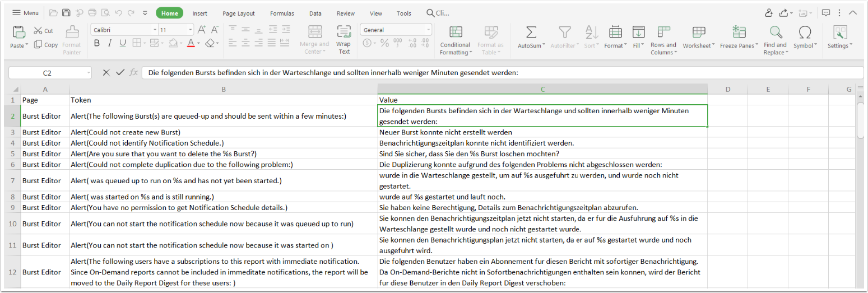Switch to the Formulas tab
This screenshot has height=293, width=868.
(282, 13)
